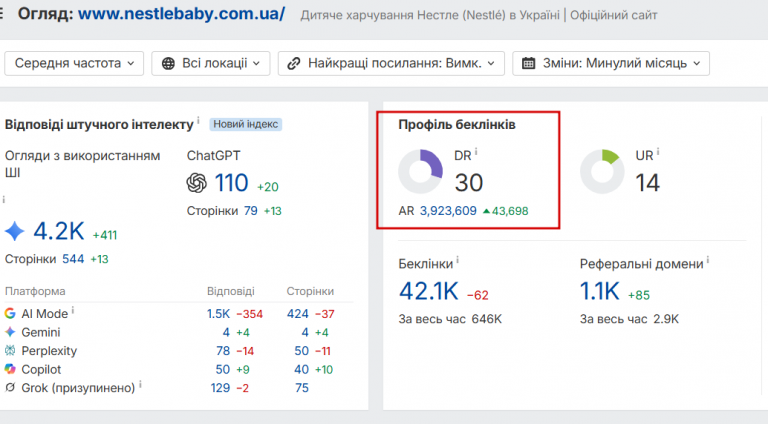Viewport: 768px width, 424px height.
Task: Click the Профіль беклінків heading
Action: (x=456, y=124)
